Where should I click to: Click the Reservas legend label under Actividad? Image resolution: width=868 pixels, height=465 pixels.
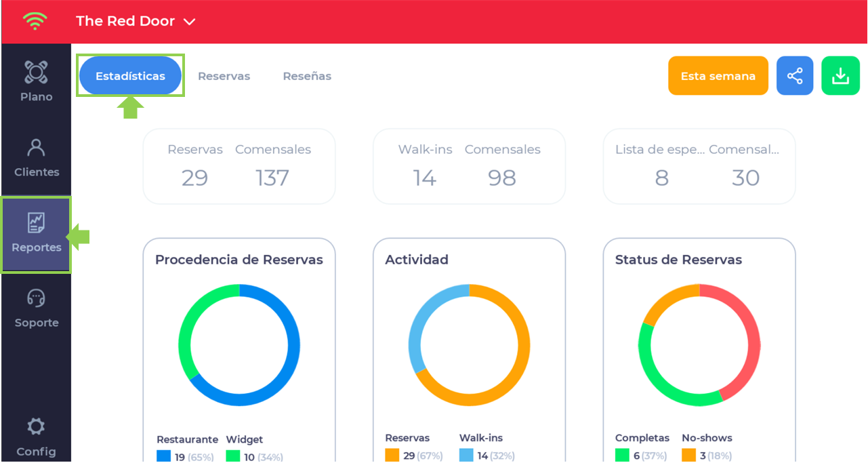coord(407,438)
